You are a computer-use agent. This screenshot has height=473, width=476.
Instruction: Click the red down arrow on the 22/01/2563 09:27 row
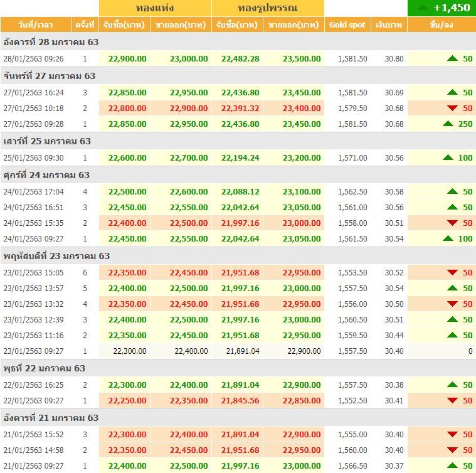tap(453, 401)
